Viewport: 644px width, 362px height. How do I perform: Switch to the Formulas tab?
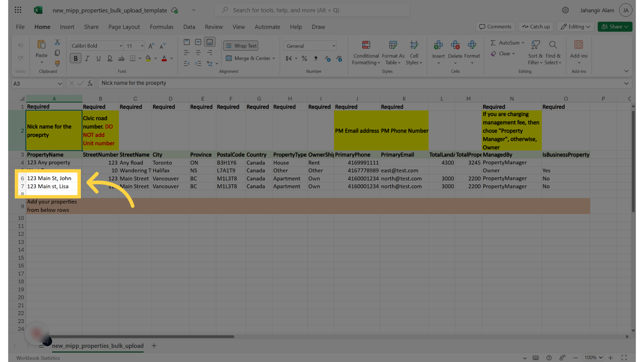[162, 27]
